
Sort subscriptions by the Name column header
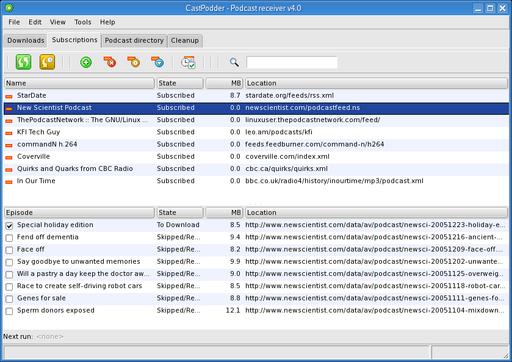(79, 83)
